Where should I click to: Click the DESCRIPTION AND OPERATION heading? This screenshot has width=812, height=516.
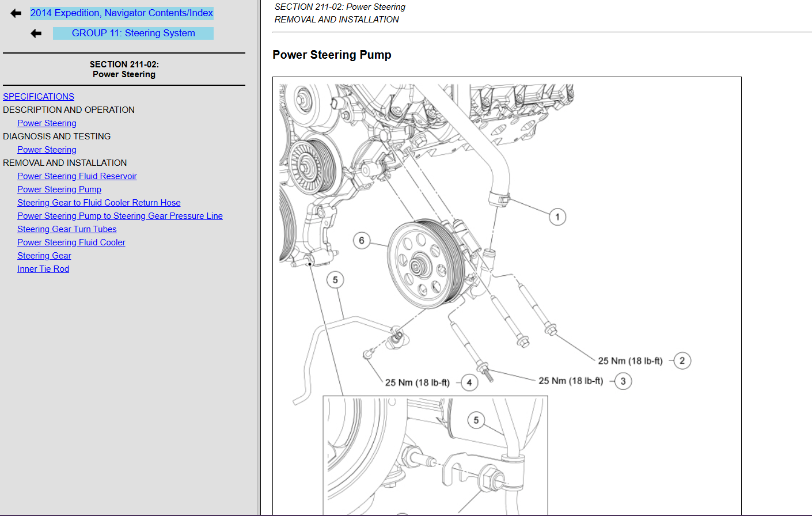pos(69,110)
